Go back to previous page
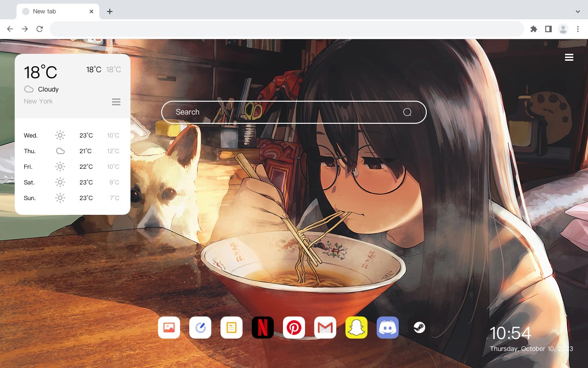 coord(10,29)
